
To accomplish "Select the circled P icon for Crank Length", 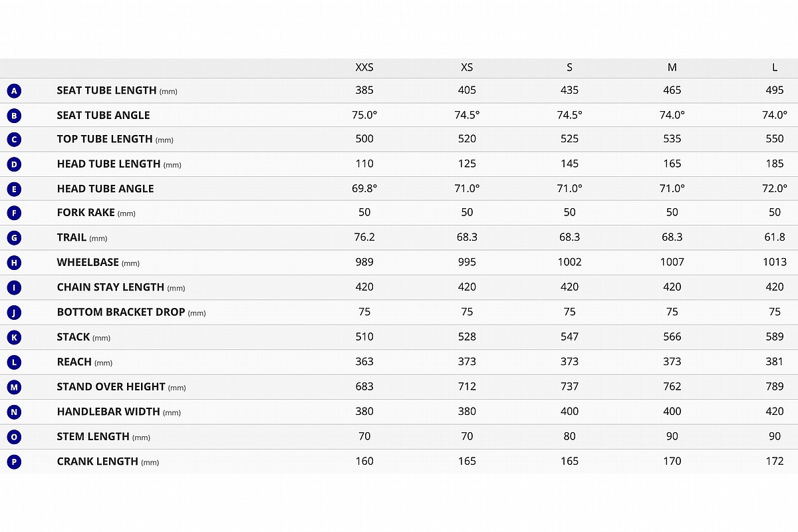I will click(x=14, y=462).
